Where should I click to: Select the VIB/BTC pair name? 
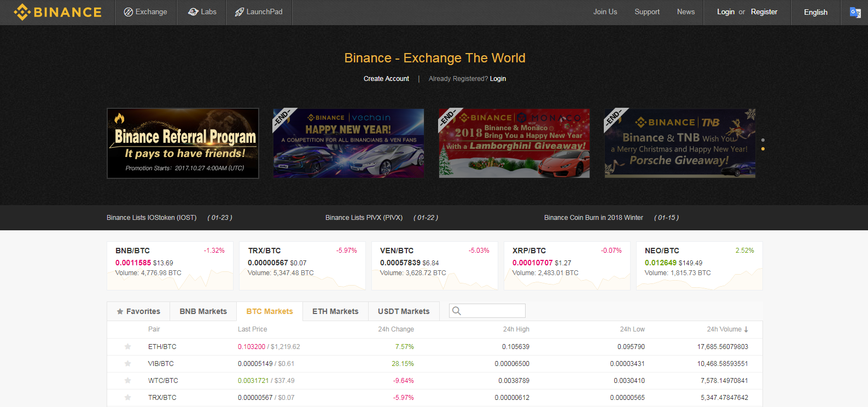pos(161,364)
